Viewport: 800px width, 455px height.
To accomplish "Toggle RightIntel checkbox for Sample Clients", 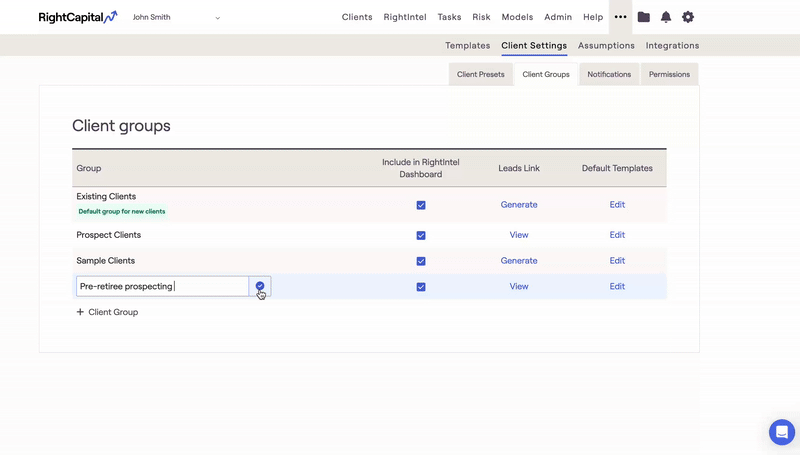I will pos(421,261).
